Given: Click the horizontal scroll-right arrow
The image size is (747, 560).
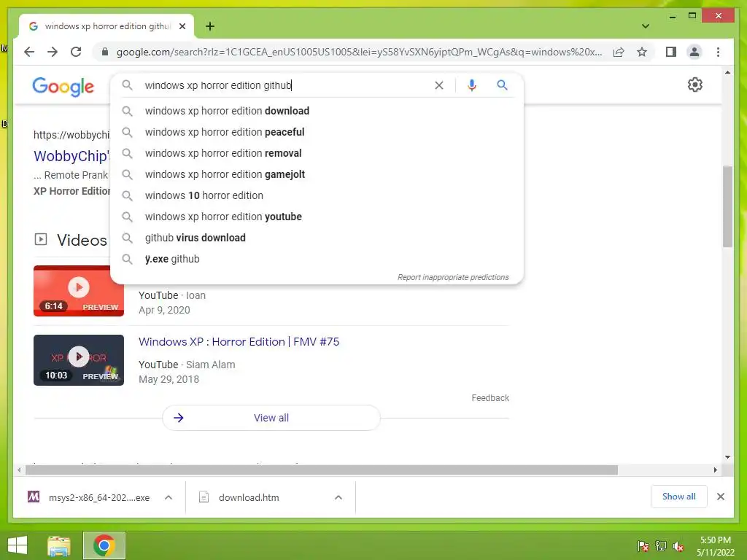Looking at the screenshot, I should click(715, 470).
